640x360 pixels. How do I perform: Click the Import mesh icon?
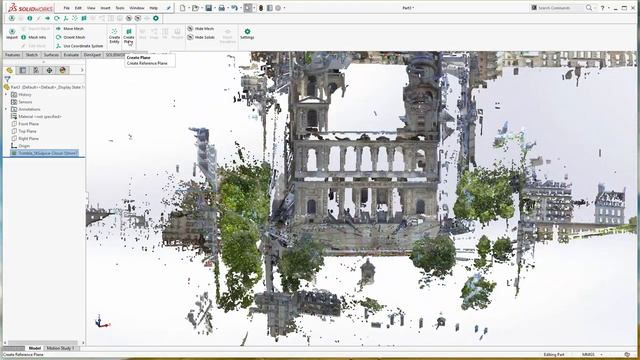pyautogui.click(x=12, y=33)
